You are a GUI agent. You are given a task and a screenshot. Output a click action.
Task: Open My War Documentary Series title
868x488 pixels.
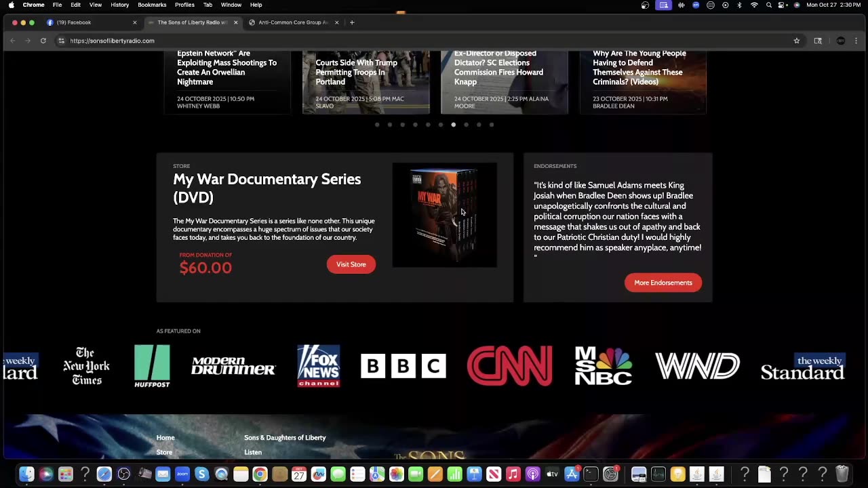pyautogui.click(x=267, y=188)
